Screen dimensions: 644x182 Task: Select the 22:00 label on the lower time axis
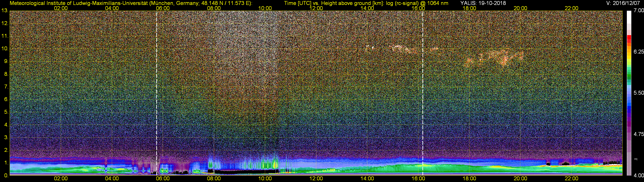pyautogui.click(x=571, y=179)
